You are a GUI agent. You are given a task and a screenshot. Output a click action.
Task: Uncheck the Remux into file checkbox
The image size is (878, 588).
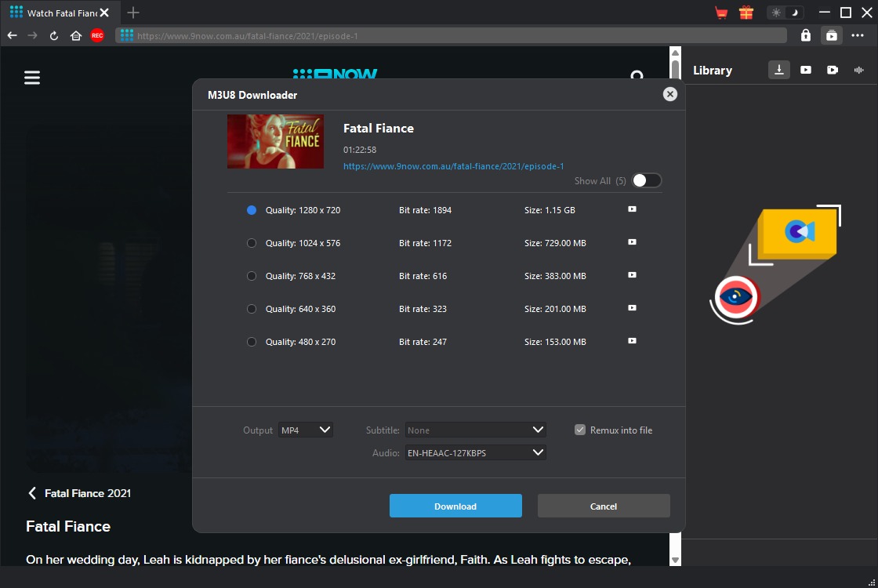[580, 430]
